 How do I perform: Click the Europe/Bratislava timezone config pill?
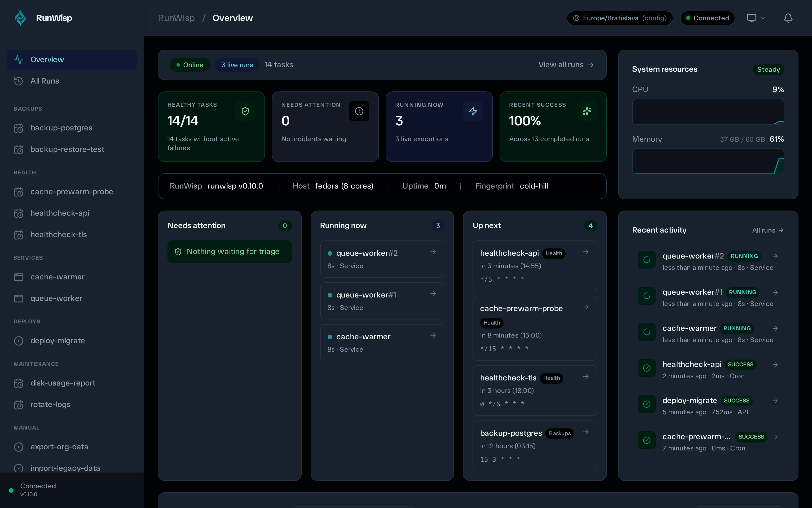(619, 18)
